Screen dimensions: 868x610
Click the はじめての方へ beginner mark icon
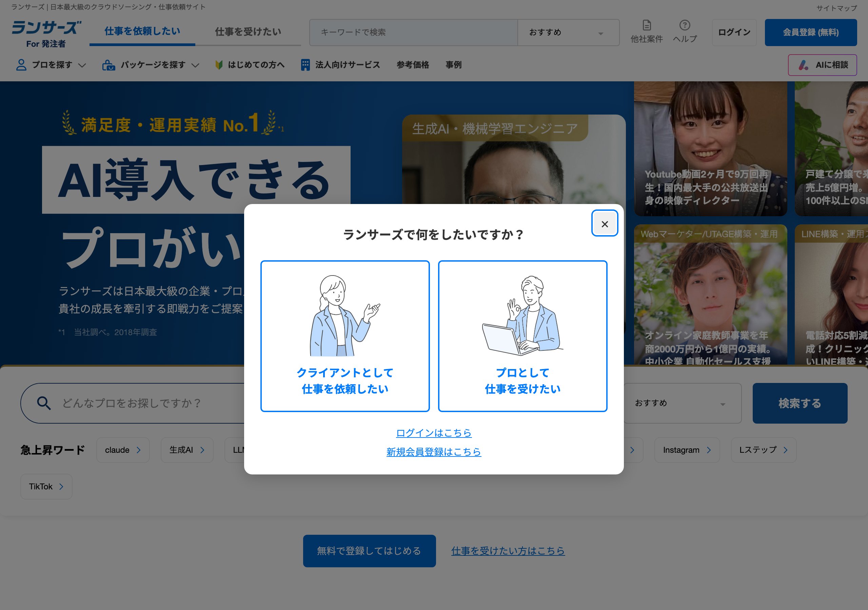pos(218,65)
